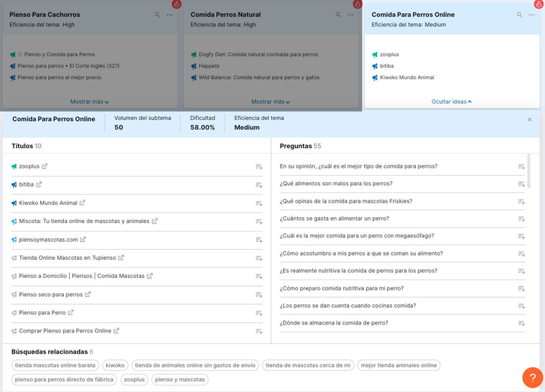Add Friskies question to favorites list
Screen dimensions: 545x392
pyautogui.click(x=521, y=202)
